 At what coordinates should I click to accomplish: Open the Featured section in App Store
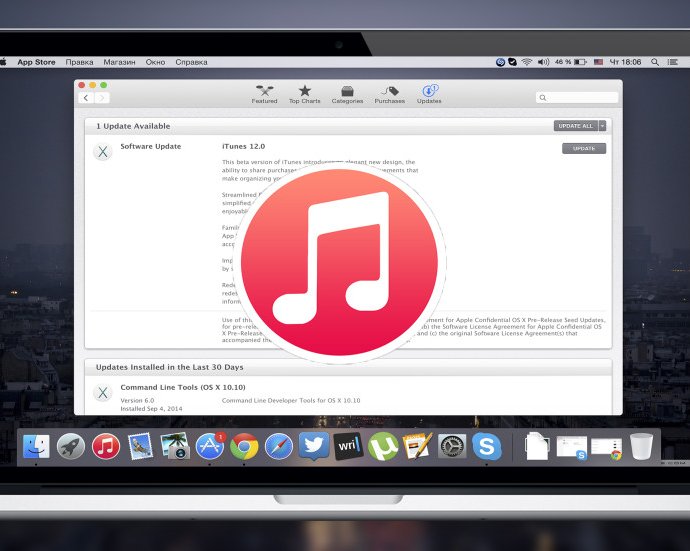click(x=264, y=94)
